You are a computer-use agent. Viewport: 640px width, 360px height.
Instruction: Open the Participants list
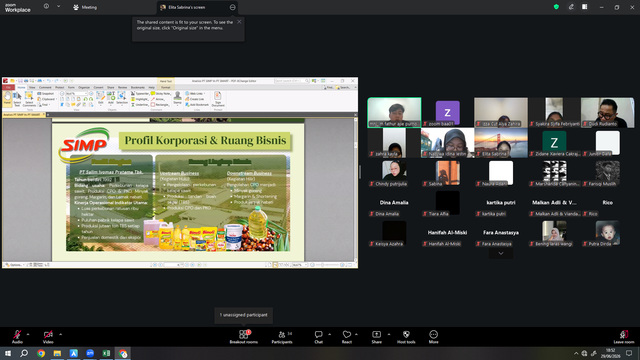tap(282, 337)
